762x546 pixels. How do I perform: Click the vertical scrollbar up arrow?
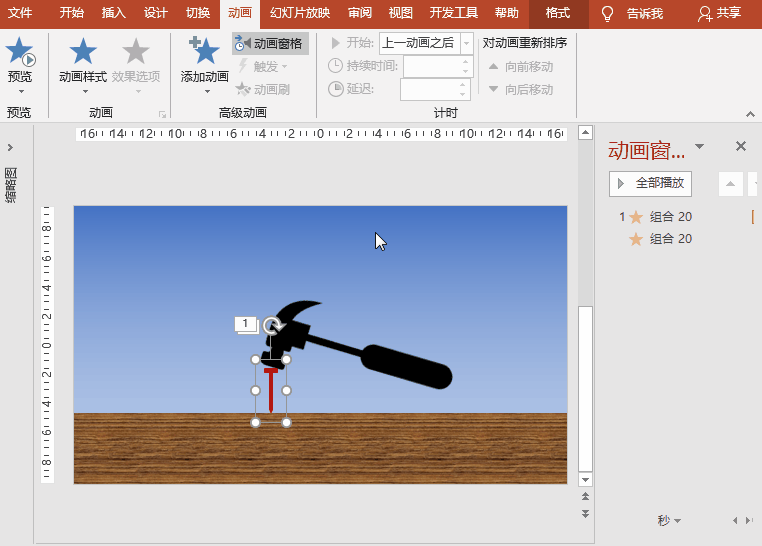coord(586,132)
